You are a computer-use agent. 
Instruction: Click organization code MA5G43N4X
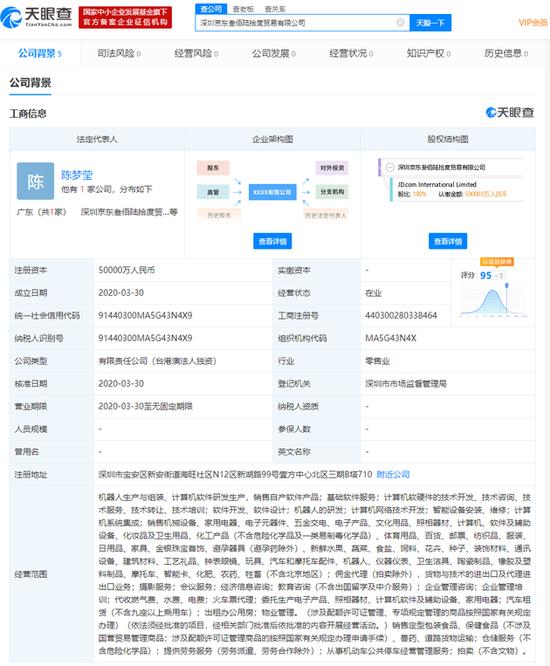(x=391, y=338)
